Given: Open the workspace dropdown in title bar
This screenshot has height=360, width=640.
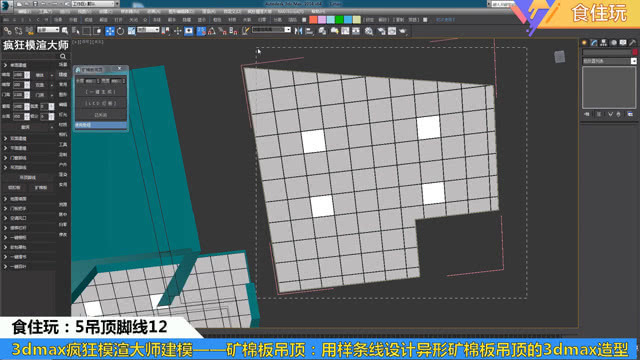Looking at the screenshot, I should click(x=93, y=4).
